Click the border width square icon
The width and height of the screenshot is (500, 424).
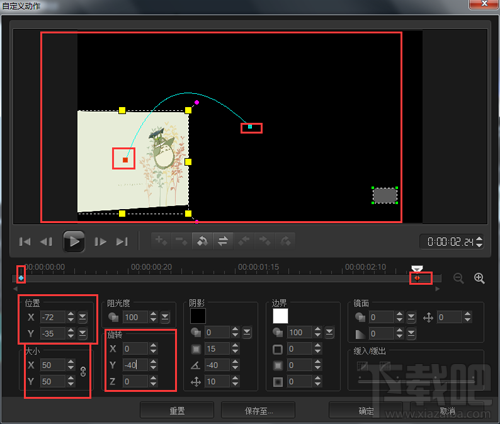click(x=278, y=349)
